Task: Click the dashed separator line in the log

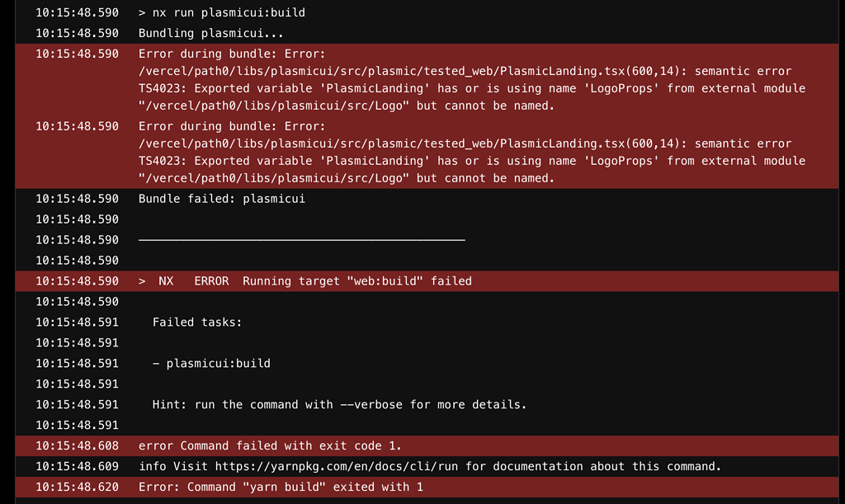Action: click(301, 240)
